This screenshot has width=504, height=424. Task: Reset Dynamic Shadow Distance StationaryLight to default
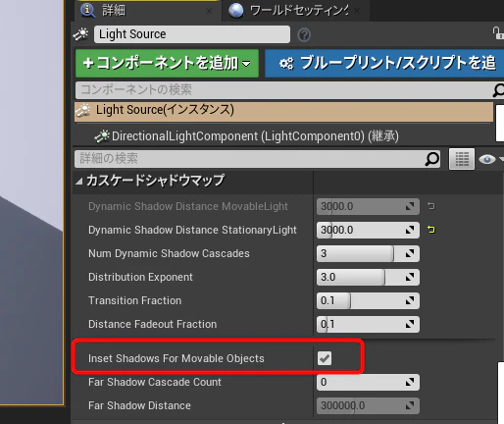[x=431, y=230]
